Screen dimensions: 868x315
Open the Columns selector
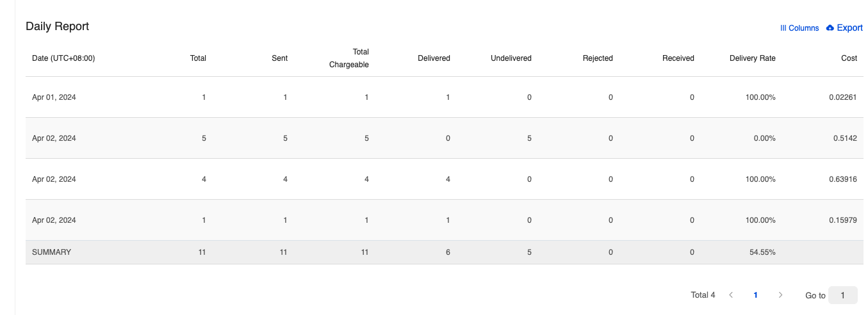coord(799,28)
